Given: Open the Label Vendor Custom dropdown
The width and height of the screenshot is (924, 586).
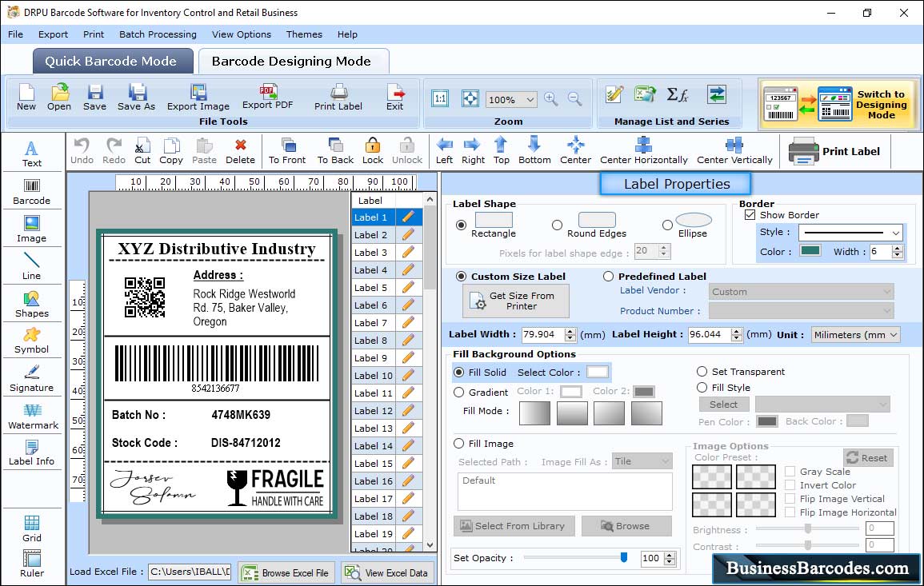Looking at the screenshot, I should pos(801,292).
